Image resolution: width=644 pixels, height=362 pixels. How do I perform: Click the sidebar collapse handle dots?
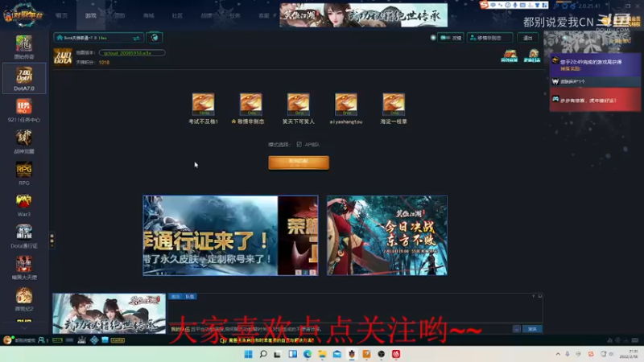(x=52, y=240)
